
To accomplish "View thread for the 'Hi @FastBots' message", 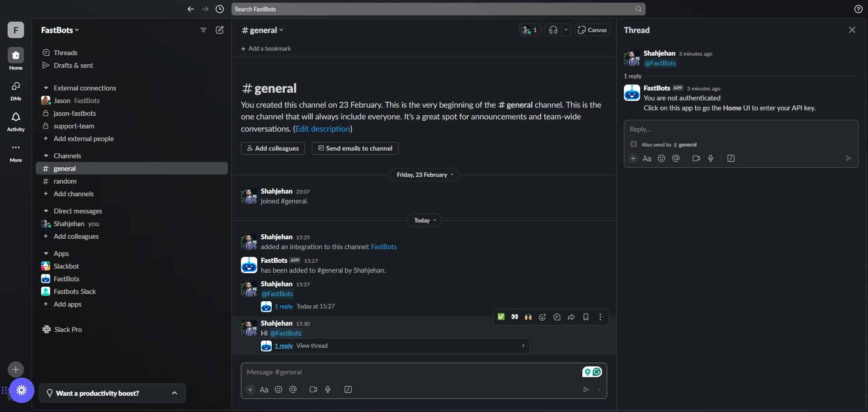I will (395, 346).
